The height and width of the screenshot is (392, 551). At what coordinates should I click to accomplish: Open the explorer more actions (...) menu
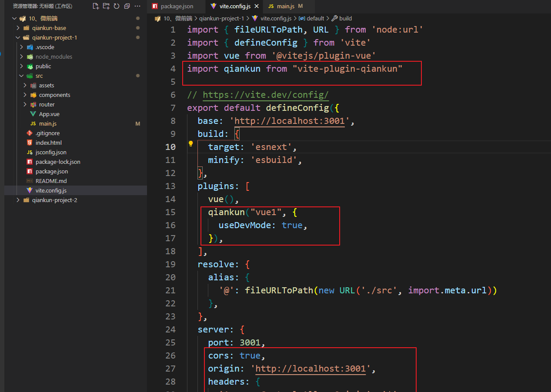[x=138, y=6]
